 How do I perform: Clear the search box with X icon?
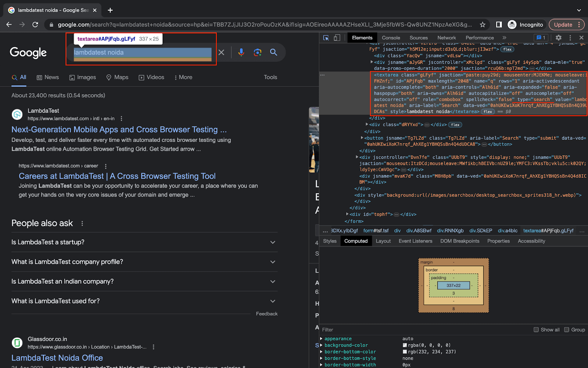pos(221,53)
